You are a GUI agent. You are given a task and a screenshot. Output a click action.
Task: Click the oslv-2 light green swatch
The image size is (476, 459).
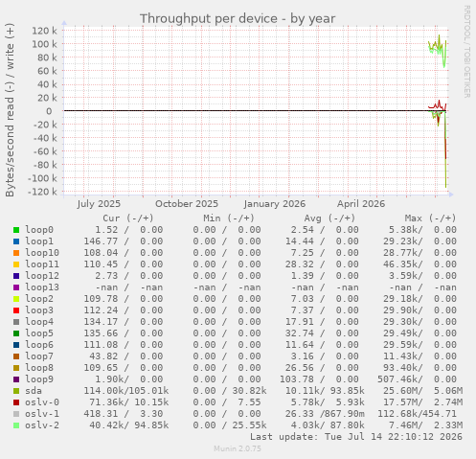coord(16,425)
